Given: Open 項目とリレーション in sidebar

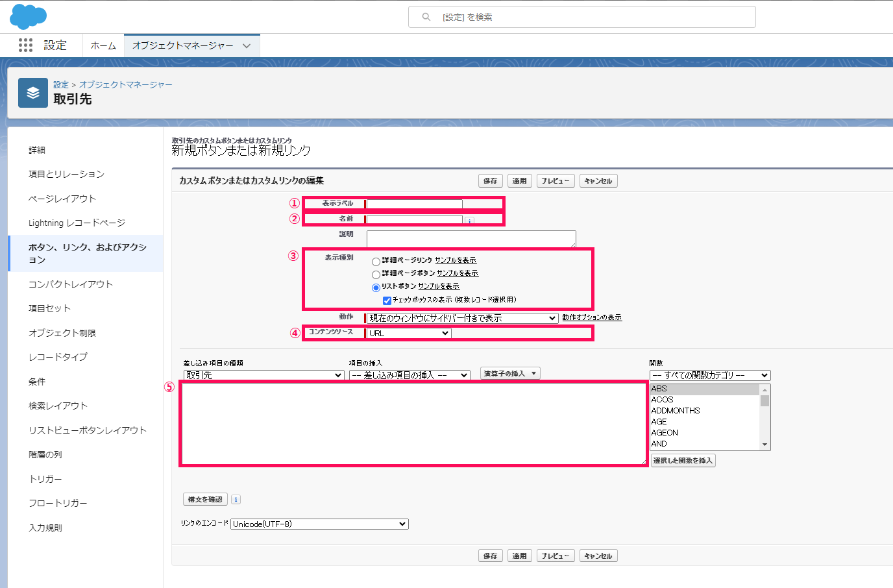Looking at the screenshot, I should tap(66, 174).
